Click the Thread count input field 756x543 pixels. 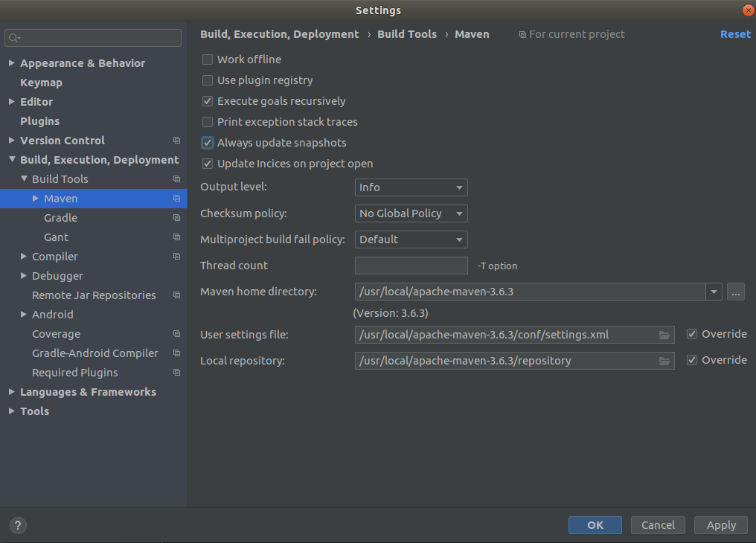[411, 266]
